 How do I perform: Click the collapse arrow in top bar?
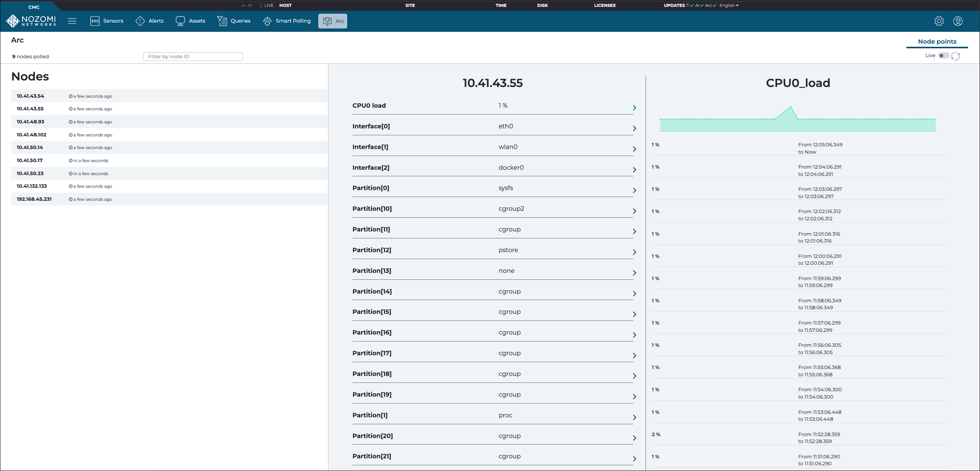pos(243,5)
